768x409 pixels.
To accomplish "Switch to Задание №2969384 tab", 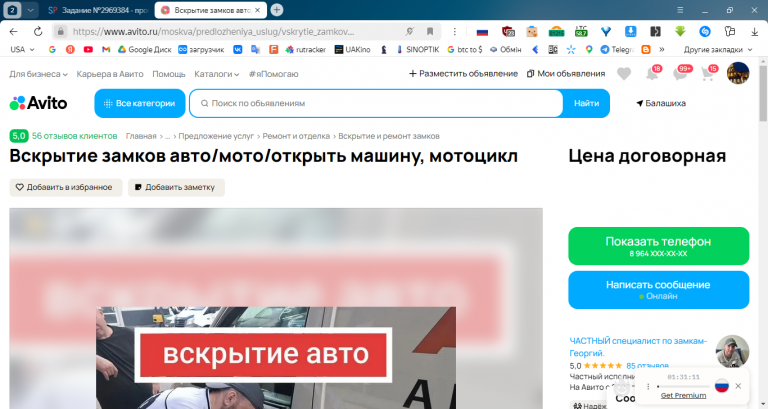I will [x=98, y=10].
